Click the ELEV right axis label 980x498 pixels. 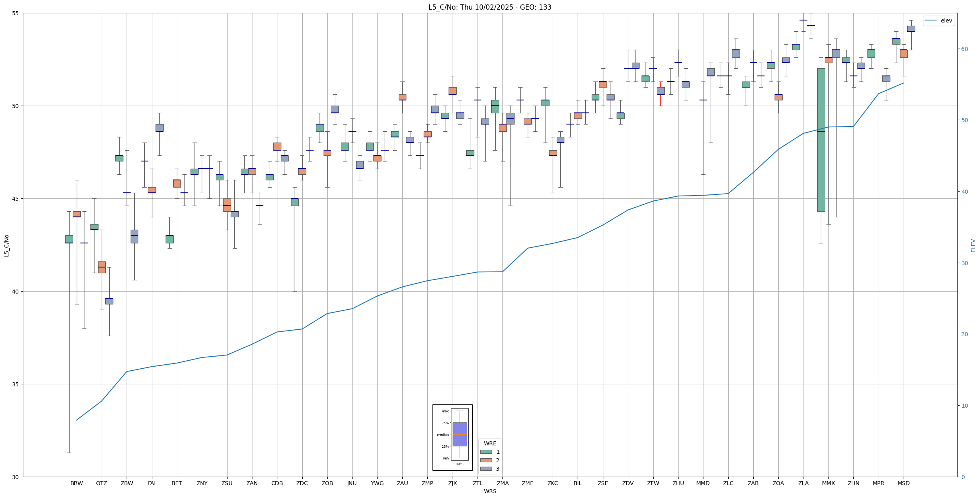pyautogui.click(x=973, y=245)
